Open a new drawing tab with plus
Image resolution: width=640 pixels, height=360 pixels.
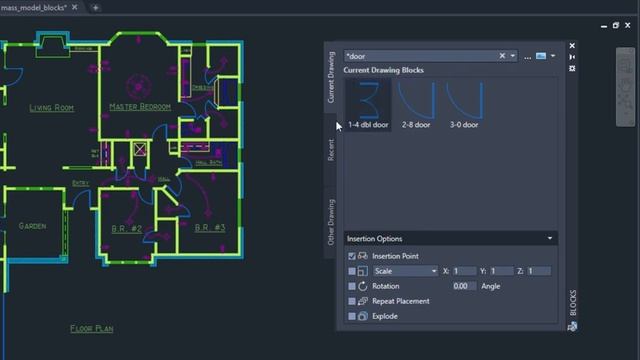point(95,7)
